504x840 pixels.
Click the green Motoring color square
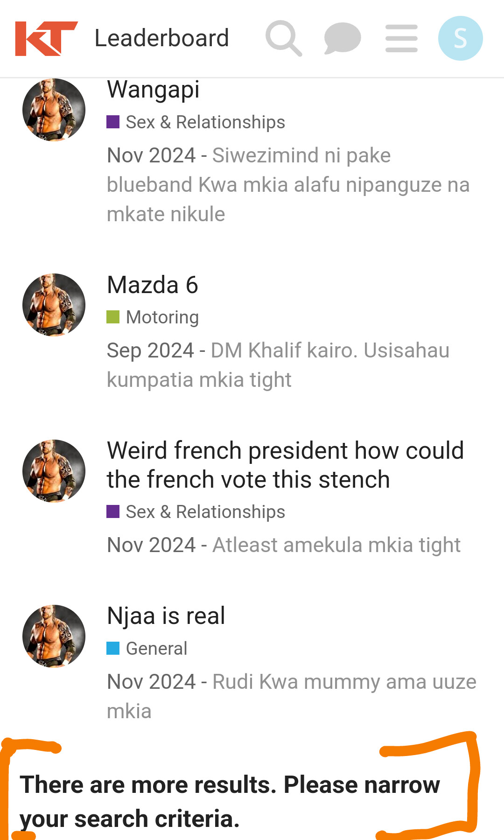click(x=113, y=317)
